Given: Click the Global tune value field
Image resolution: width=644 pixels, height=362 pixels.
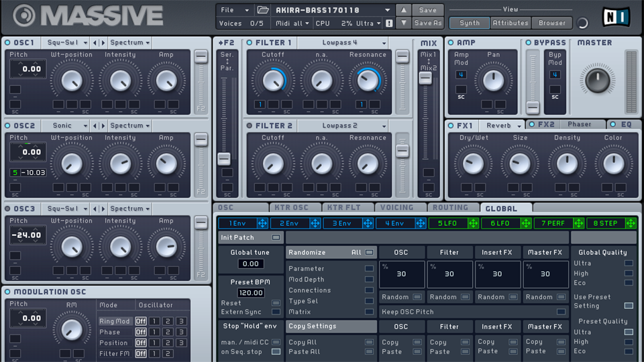Looking at the screenshot, I should [250, 264].
